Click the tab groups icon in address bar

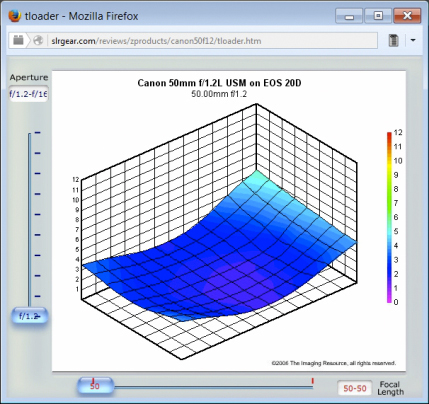click(18, 40)
